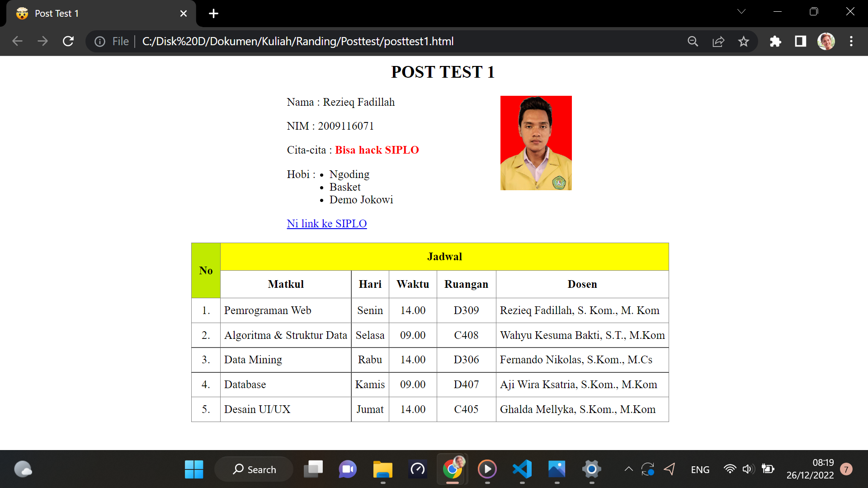Open File Explorer from the taskbar
Image resolution: width=868 pixels, height=488 pixels.
pyautogui.click(x=382, y=469)
